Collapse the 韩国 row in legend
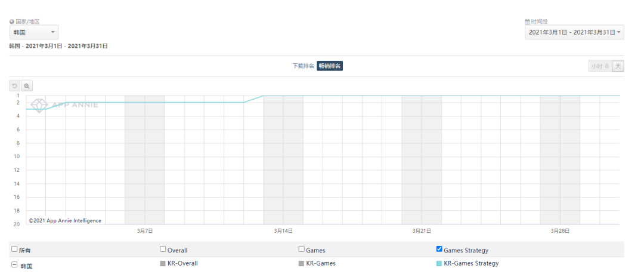The height and width of the screenshot is (277, 644). coord(14,264)
